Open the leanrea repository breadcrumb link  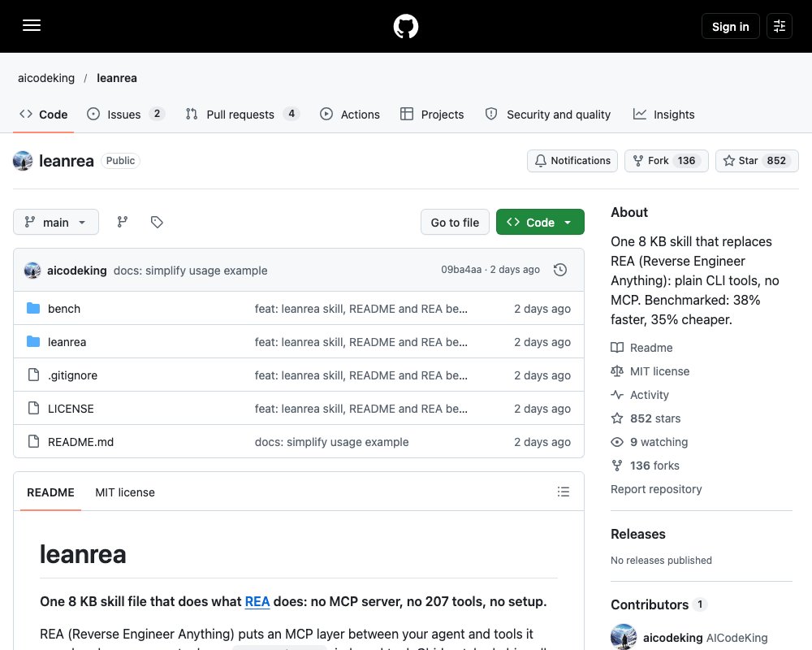coord(117,78)
